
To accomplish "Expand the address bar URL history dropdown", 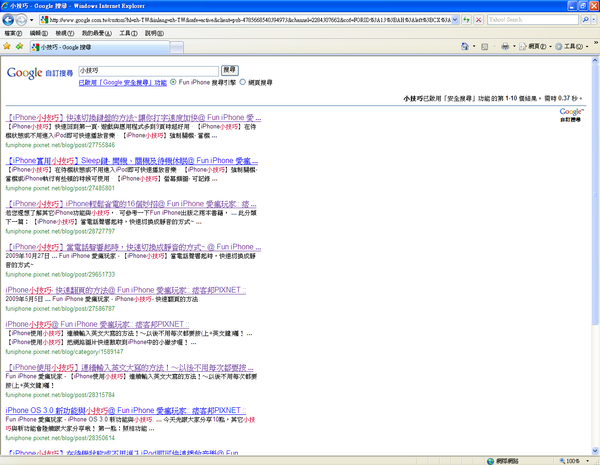I will point(455,20).
